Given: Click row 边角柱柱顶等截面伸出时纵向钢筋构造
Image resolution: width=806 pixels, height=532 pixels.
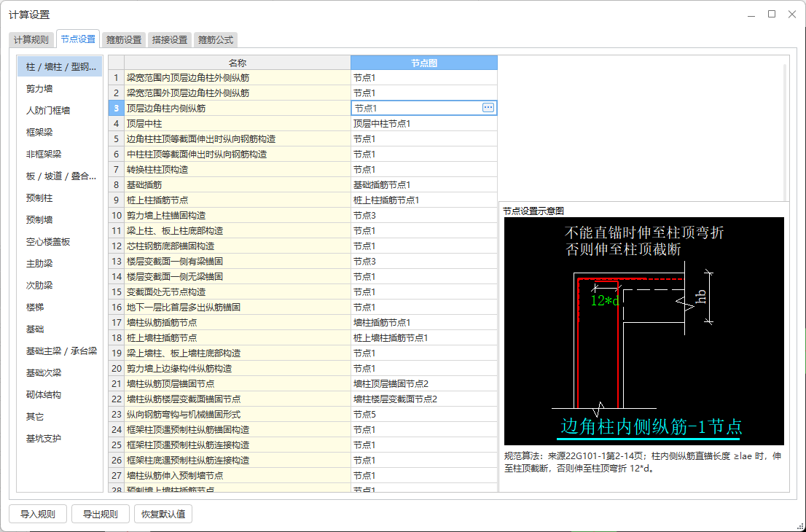Looking at the screenshot, I should click(302, 138).
